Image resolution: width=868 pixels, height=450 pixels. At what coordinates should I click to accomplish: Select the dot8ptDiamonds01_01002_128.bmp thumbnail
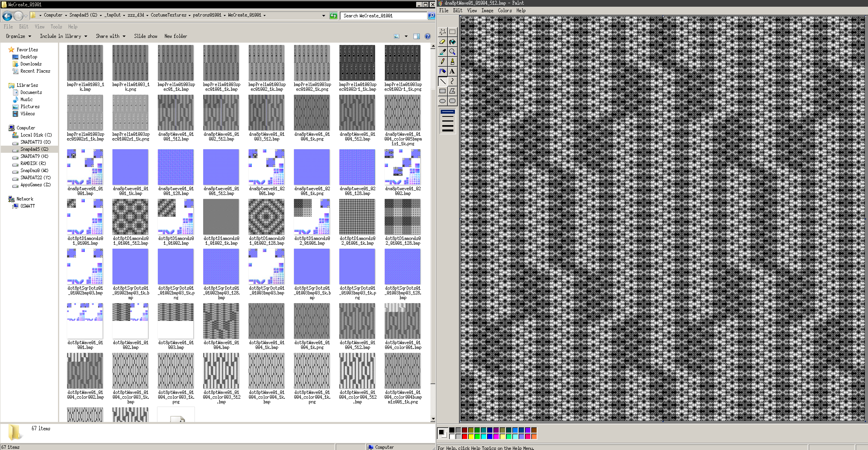(266, 217)
